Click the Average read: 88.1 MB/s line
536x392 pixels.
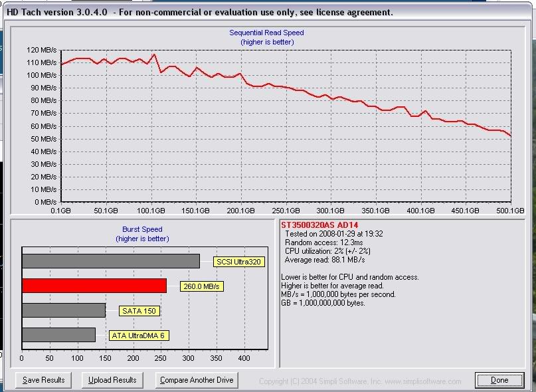pyautogui.click(x=325, y=260)
